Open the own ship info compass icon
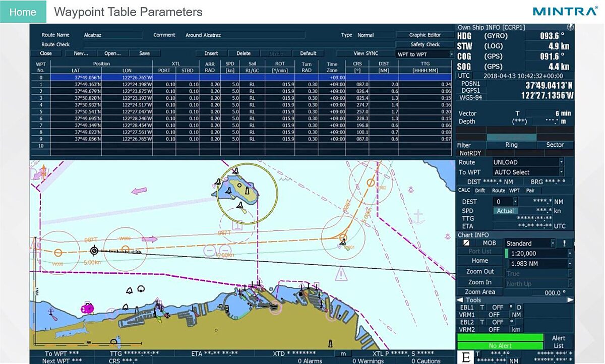 click(570, 27)
